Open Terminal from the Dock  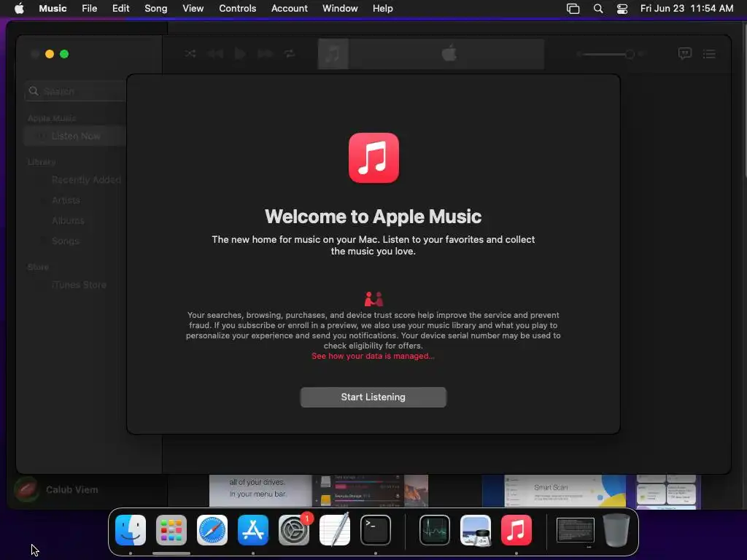click(376, 530)
